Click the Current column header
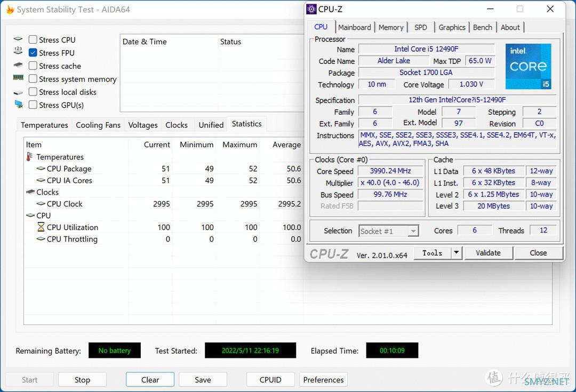Screen dimensions: 576x392 150,145
